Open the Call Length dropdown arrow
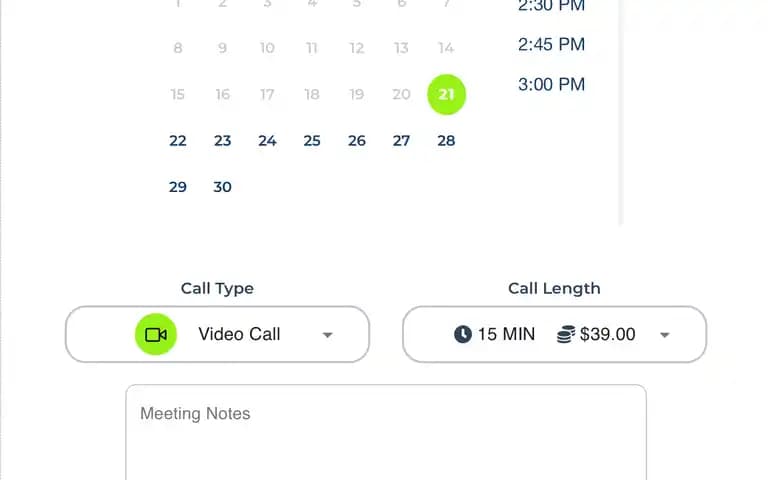768x480 pixels. [x=665, y=335]
